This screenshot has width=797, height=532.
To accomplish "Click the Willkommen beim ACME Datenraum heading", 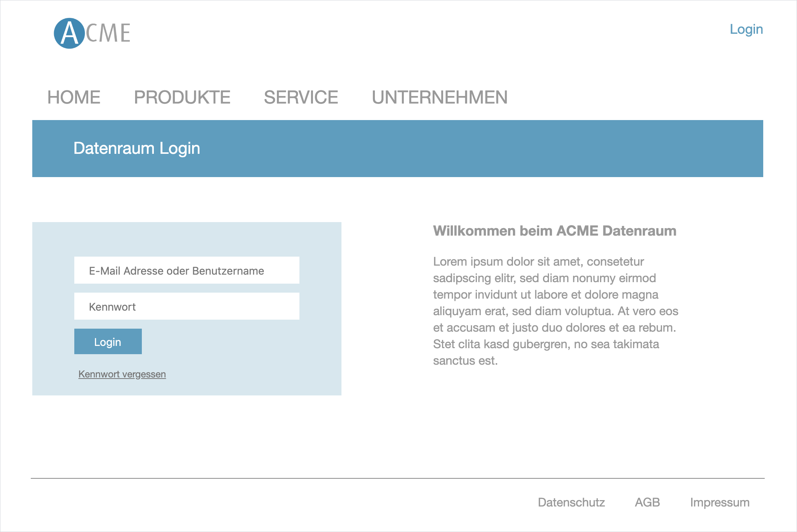I will [555, 231].
